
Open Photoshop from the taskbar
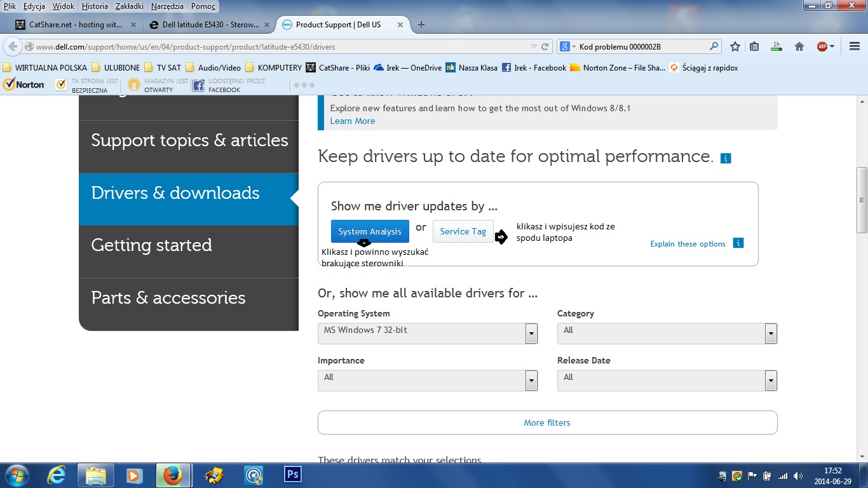(293, 475)
